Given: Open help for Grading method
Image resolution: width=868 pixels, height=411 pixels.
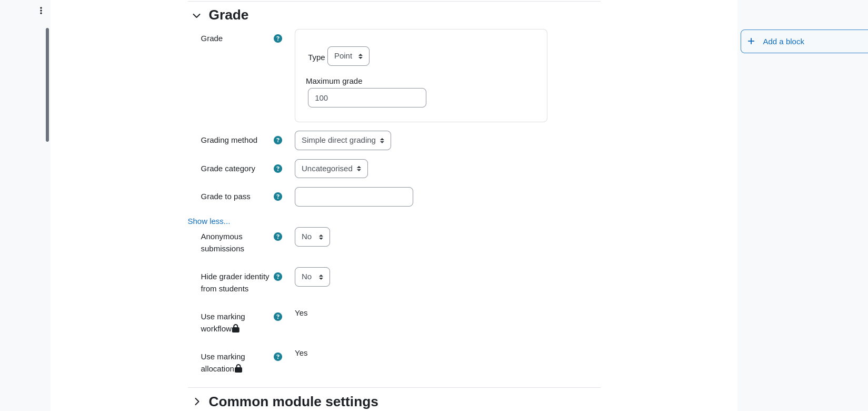Looking at the screenshot, I should point(278,140).
